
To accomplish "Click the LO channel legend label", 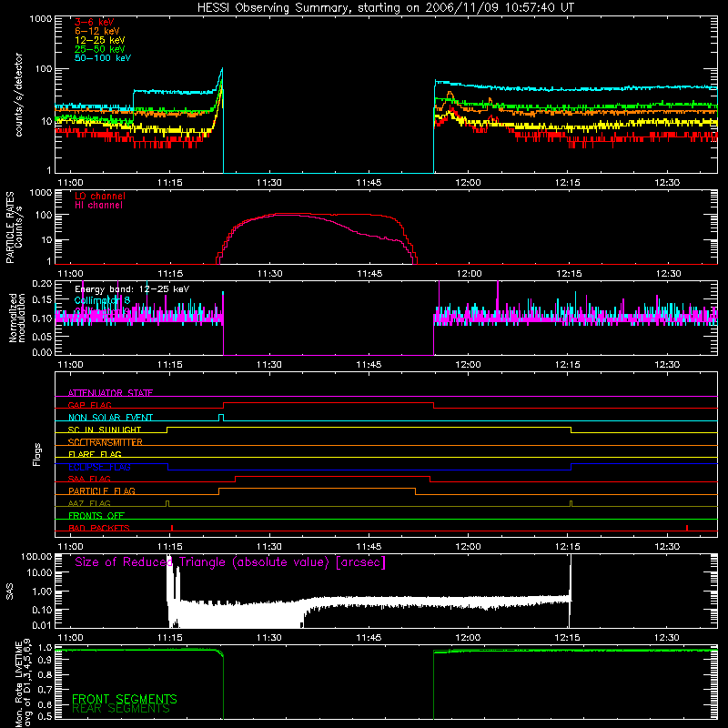I will coord(100,196).
